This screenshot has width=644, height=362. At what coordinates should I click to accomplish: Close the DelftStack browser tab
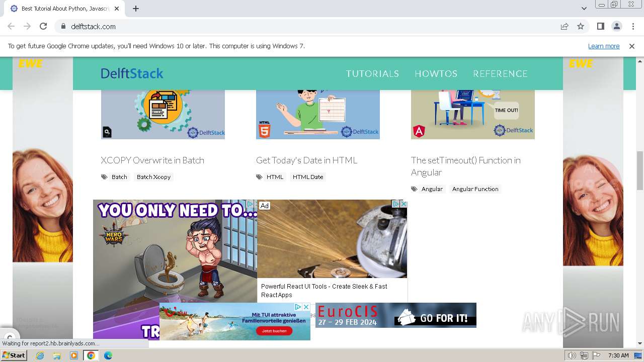click(x=117, y=9)
